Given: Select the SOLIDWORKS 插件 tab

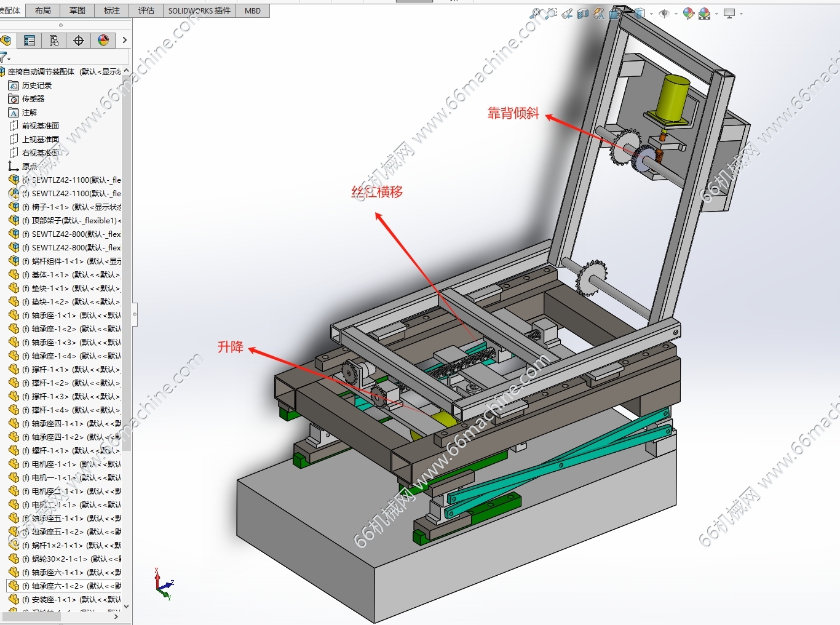Looking at the screenshot, I should tap(199, 10).
